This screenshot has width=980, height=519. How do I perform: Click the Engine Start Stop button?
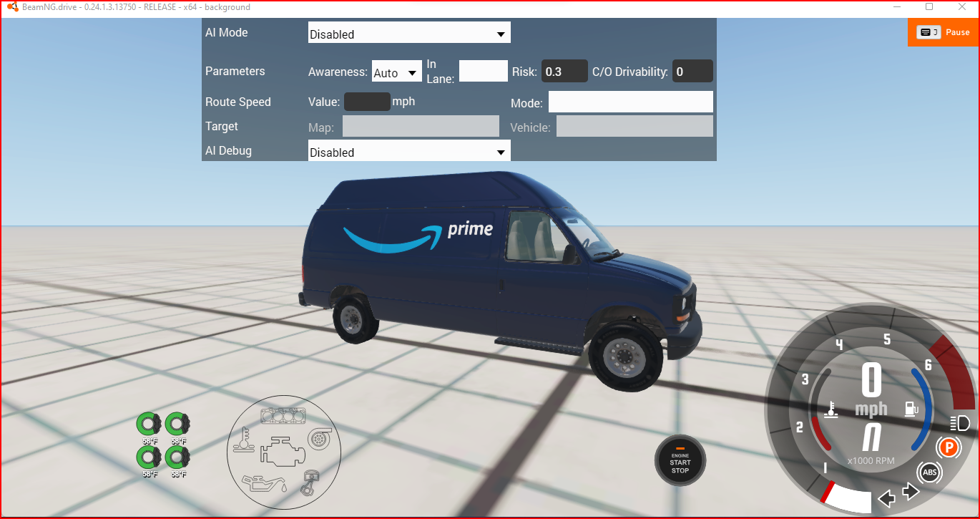click(680, 460)
